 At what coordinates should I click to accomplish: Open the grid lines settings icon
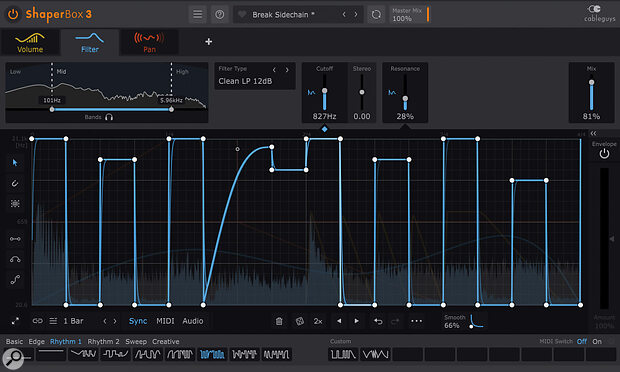point(53,321)
